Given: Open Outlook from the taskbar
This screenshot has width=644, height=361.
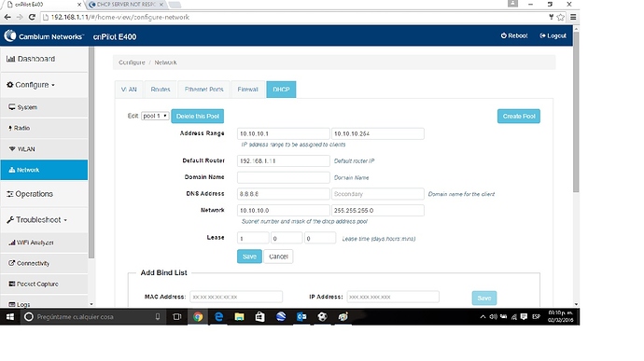Looking at the screenshot, I should pyautogui.click(x=301, y=317).
